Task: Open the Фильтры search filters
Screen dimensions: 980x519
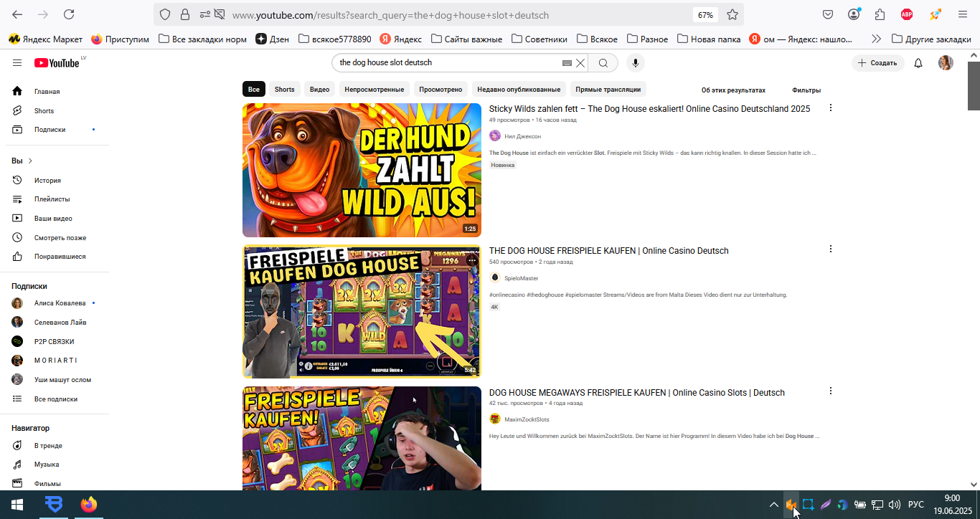Action: [x=806, y=90]
